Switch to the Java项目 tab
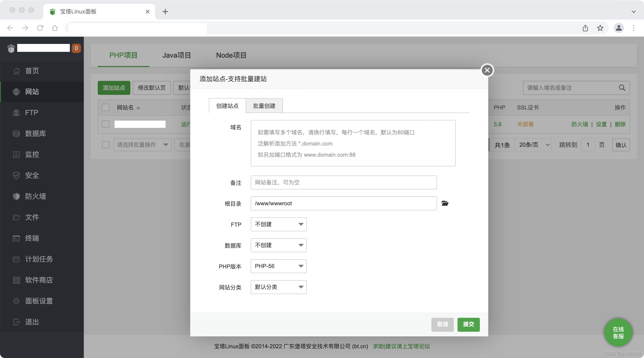 click(x=176, y=55)
